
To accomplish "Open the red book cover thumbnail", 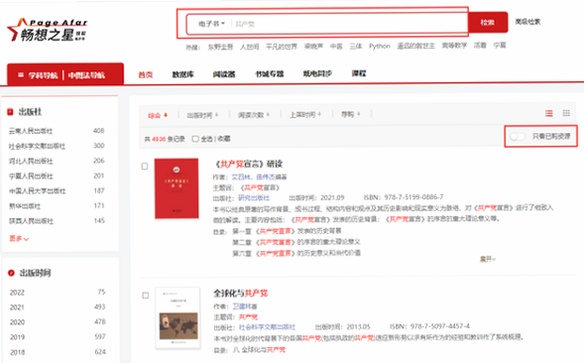I will (176, 188).
